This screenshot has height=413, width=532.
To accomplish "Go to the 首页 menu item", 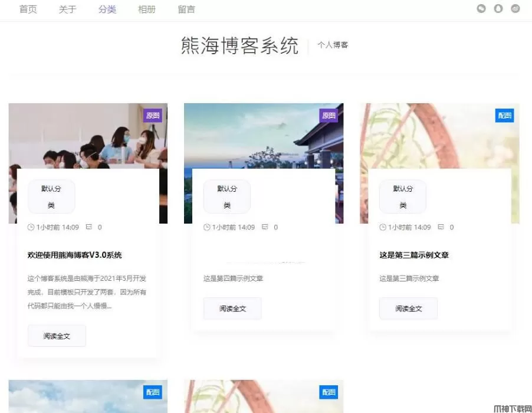I will (28, 9).
